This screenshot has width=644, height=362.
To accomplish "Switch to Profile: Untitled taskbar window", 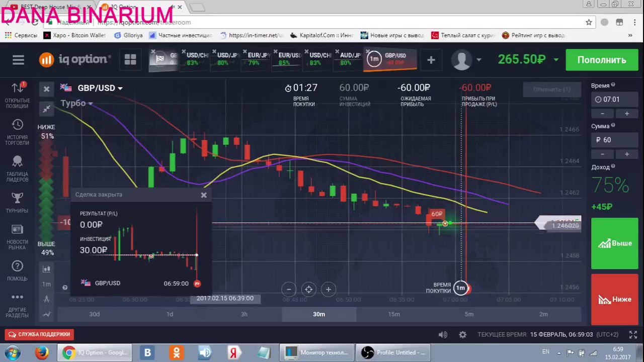I will (393, 352).
